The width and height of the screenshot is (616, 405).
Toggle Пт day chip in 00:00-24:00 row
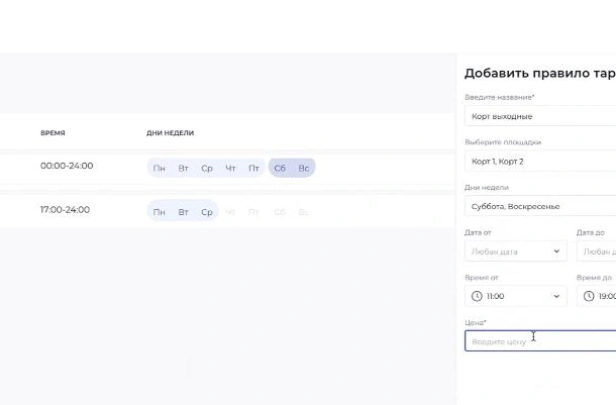(254, 168)
